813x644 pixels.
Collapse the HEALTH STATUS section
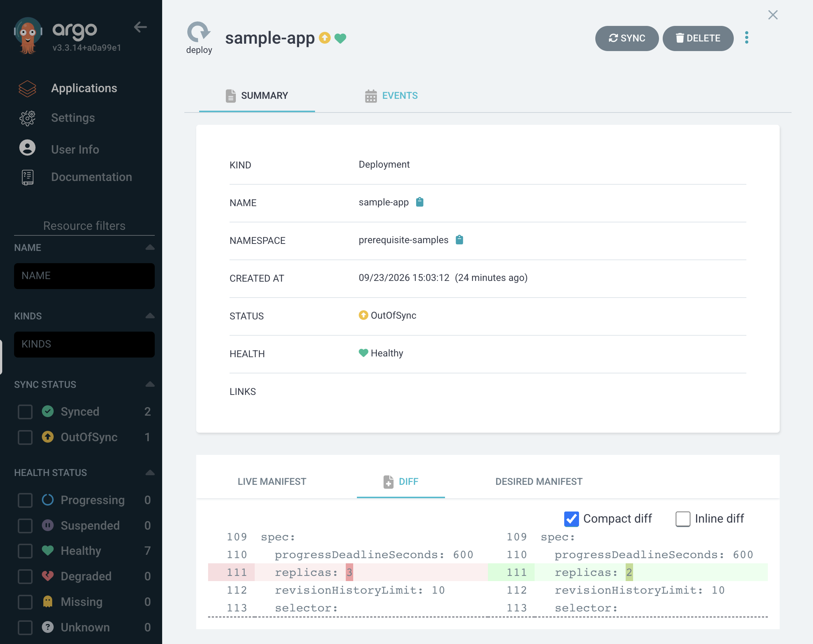[150, 472]
